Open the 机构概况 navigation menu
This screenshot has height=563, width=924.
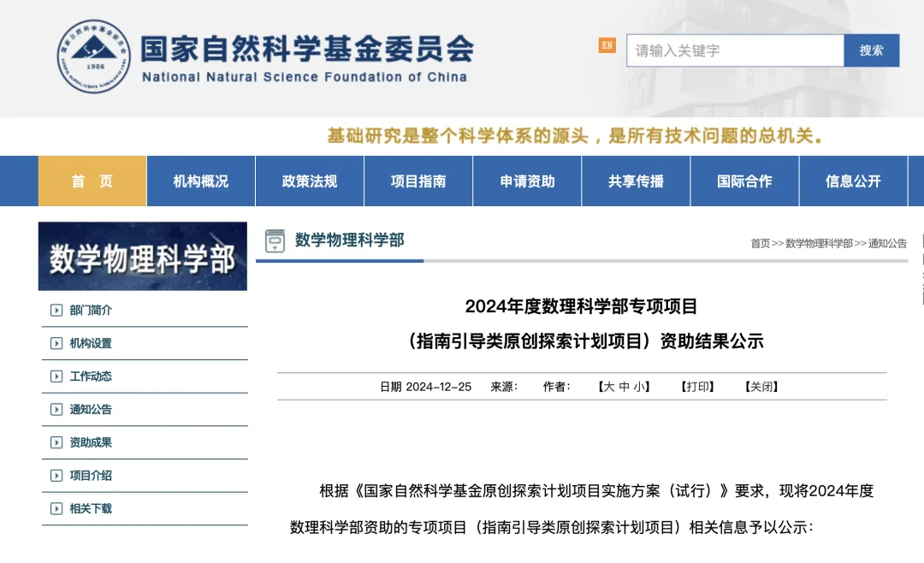(x=201, y=181)
